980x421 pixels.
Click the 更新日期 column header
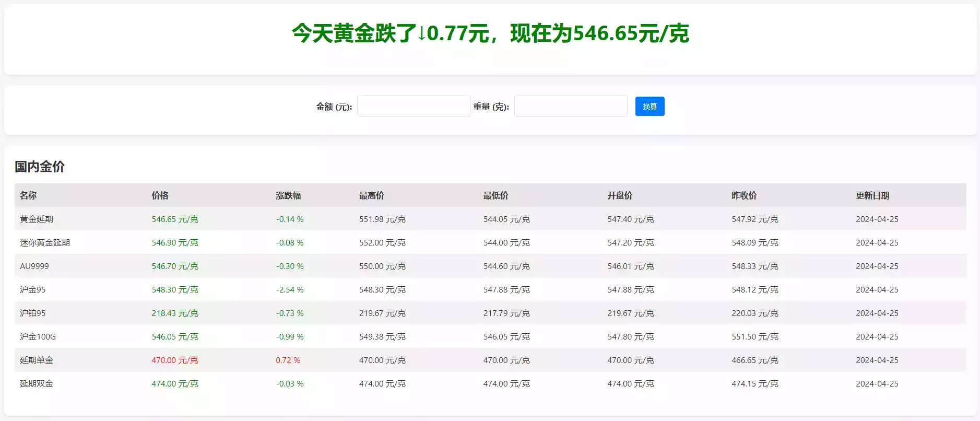872,195
